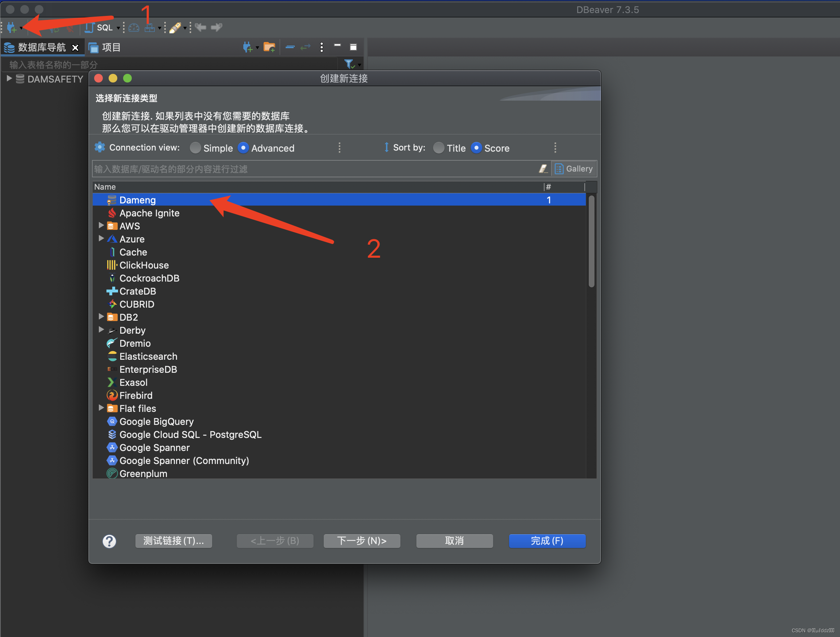840x637 pixels.
Task: Click the flashlight search toolbar icon
Action: point(175,28)
